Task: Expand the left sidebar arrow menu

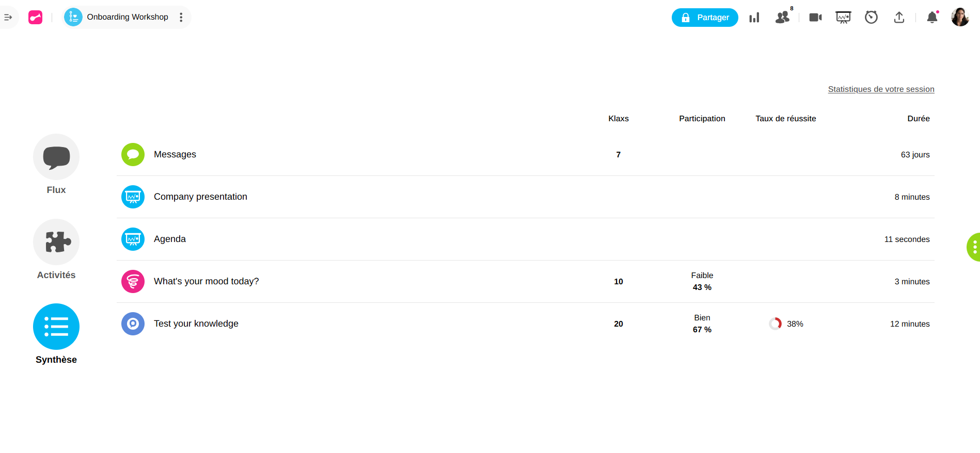Action: tap(8, 18)
